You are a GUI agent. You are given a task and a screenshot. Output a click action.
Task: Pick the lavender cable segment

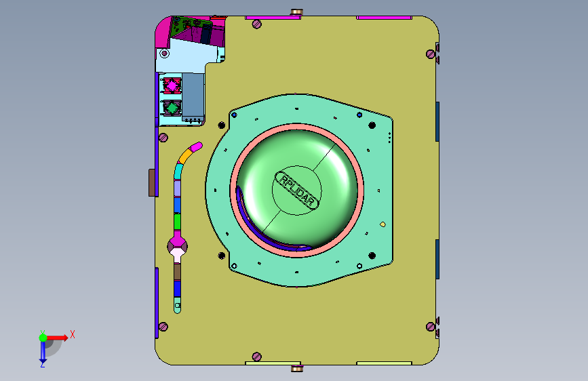[177, 188]
